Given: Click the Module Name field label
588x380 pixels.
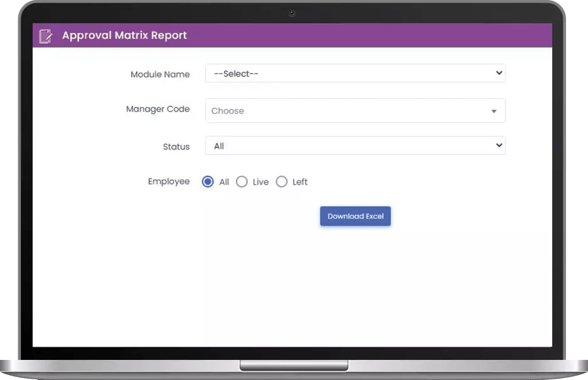Looking at the screenshot, I should coord(160,74).
